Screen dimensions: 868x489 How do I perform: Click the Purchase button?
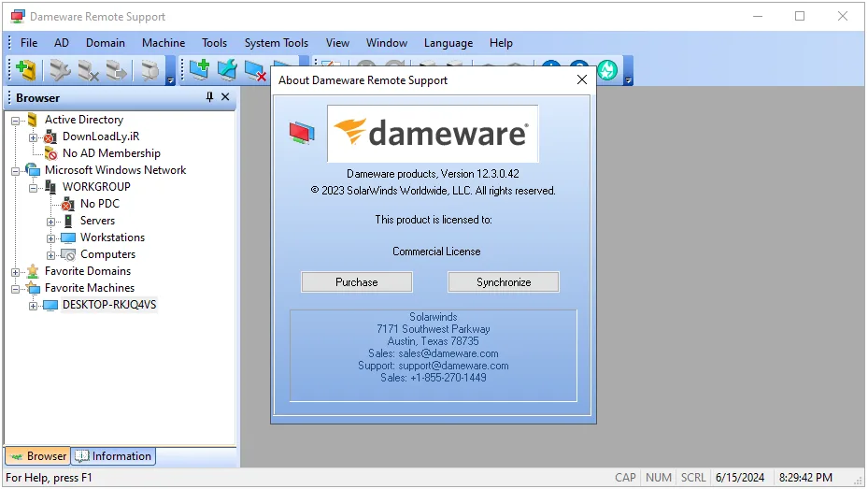click(x=357, y=281)
